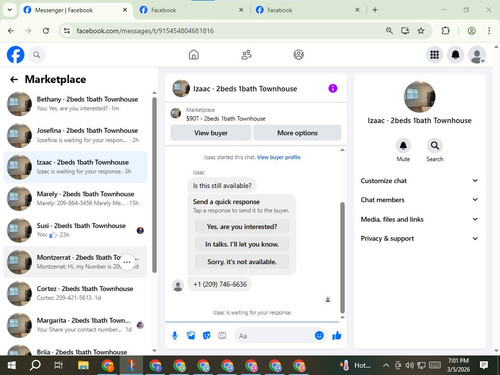Click the More options button
The image size is (500, 375).
297,133
